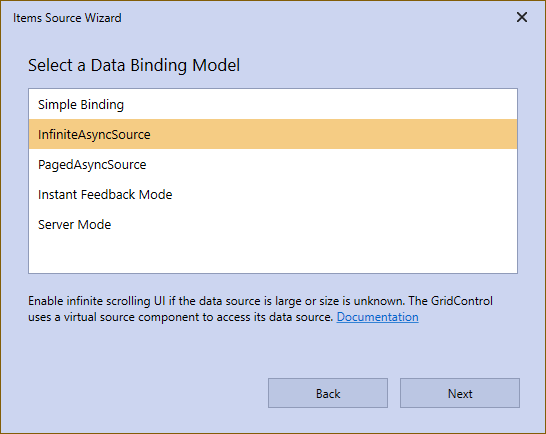
Task: Choose InfiniteAsyncSource from the list
Action: click(273, 134)
